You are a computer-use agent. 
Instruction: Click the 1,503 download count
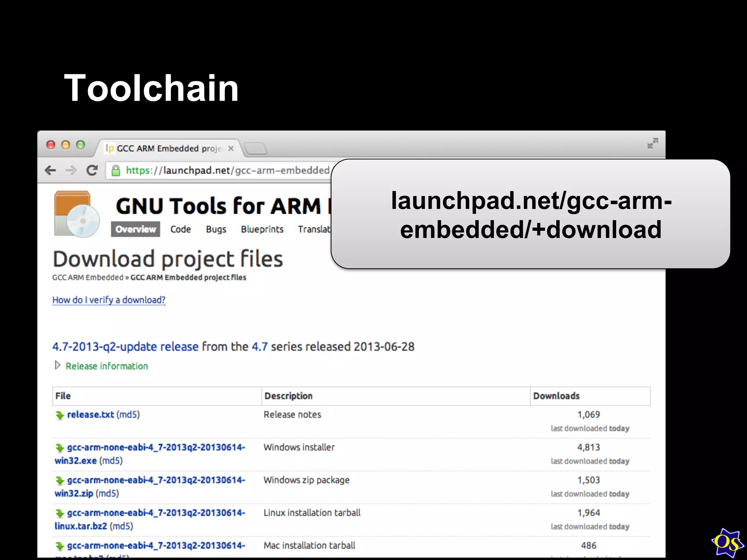pos(589,480)
